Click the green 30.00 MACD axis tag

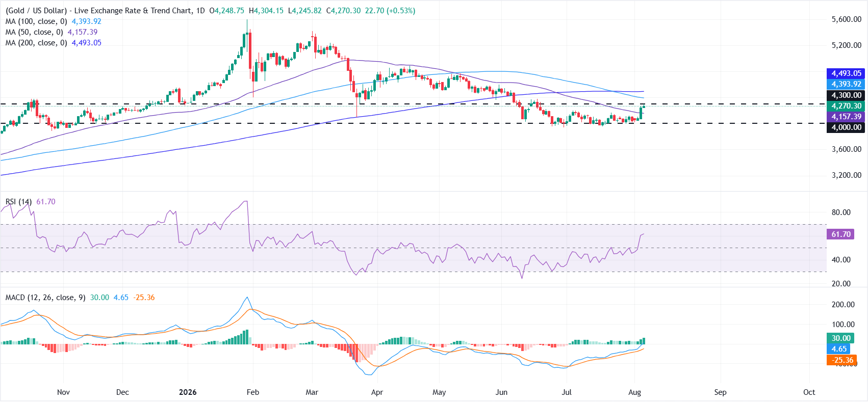[841, 338]
